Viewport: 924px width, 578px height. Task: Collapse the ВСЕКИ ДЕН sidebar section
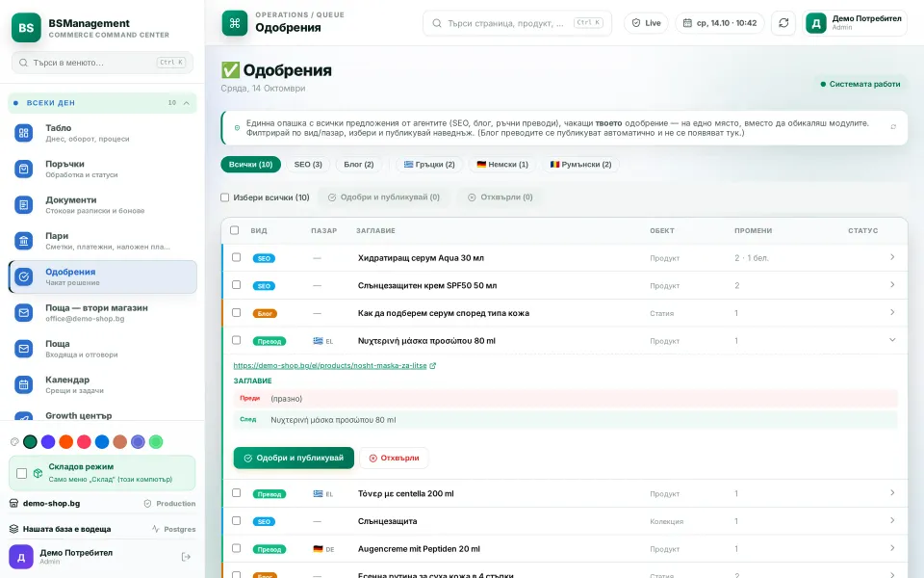point(186,103)
